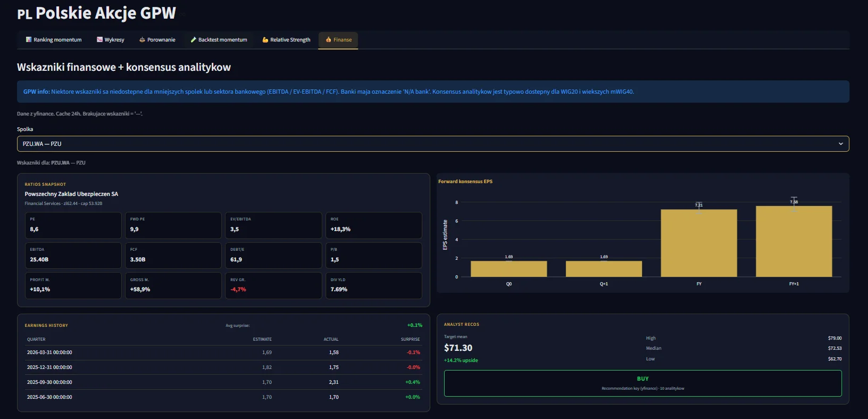Screen dimensions: 868x419
Task: Select the Finanse tab
Action: (338, 40)
